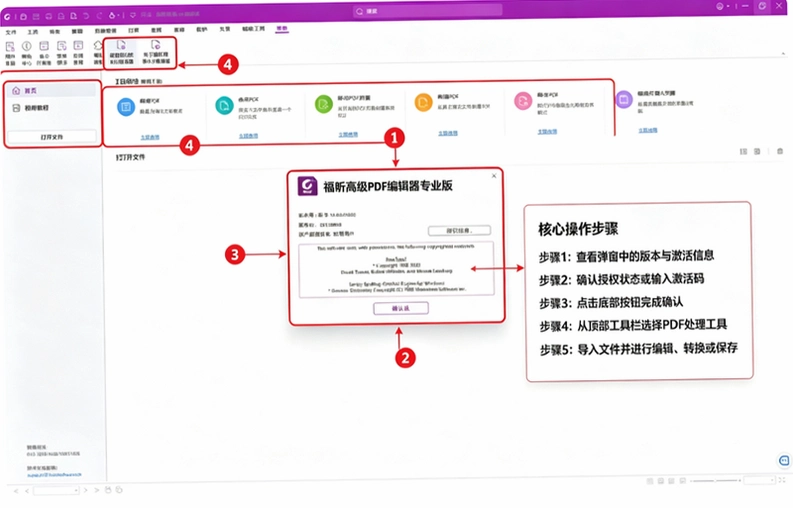Click the trash icon above the file list
Screen dimensions: 793x508
pyautogui.click(x=780, y=151)
